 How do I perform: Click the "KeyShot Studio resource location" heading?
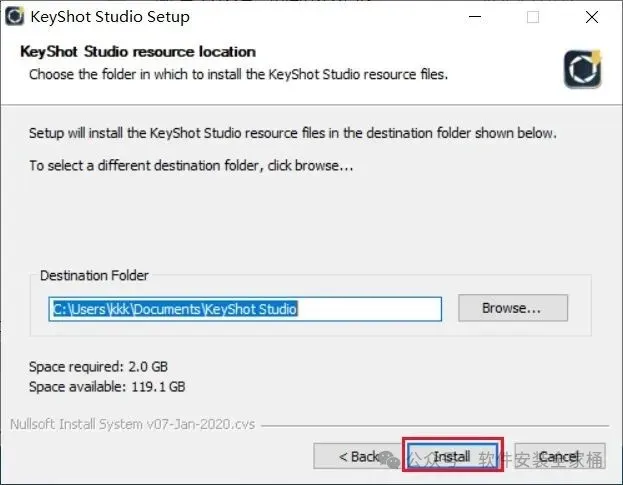(138, 51)
